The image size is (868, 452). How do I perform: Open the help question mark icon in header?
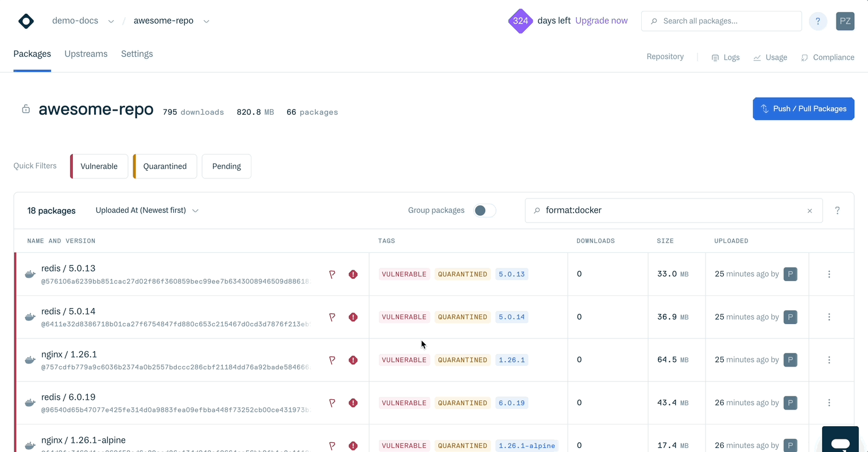click(x=817, y=21)
